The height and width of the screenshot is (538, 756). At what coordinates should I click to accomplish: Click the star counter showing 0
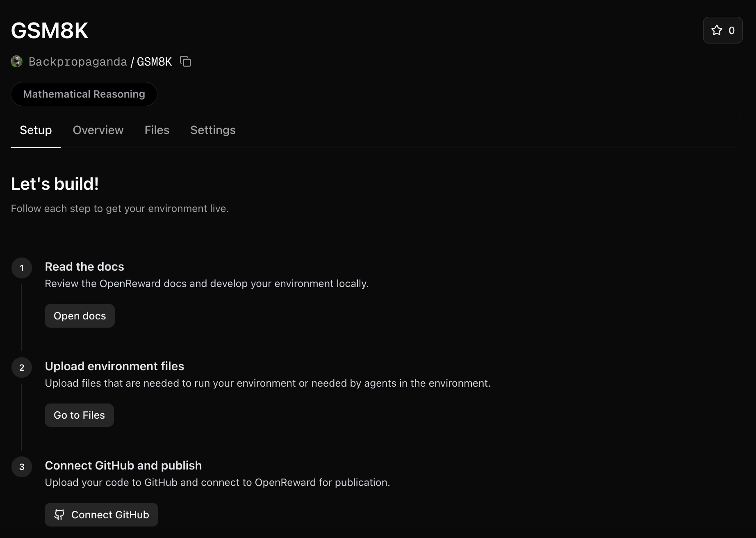(731, 30)
